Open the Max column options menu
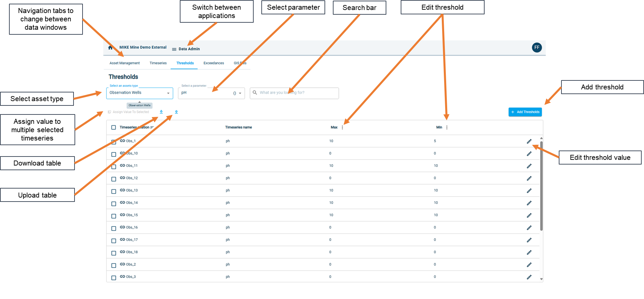Viewport: 644px width, 299px height. click(342, 127)
